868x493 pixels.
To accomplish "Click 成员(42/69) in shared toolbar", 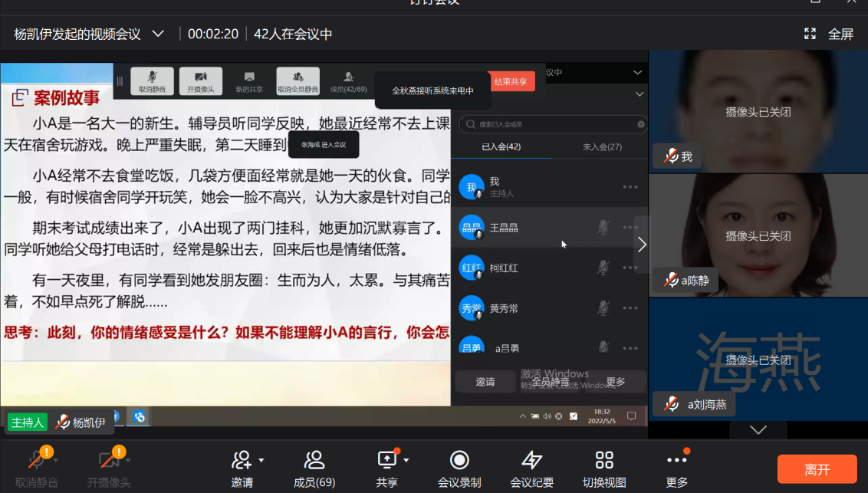I will 348,81.
